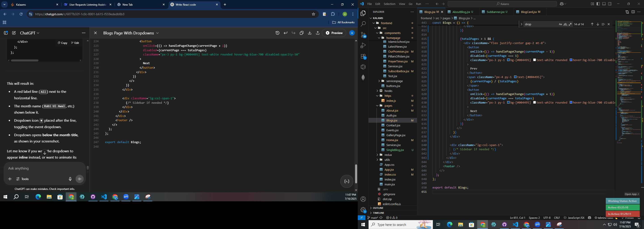Click main* git branch in status bar
Viewport: 644px width, 229px height.
[x=372, y=218]
